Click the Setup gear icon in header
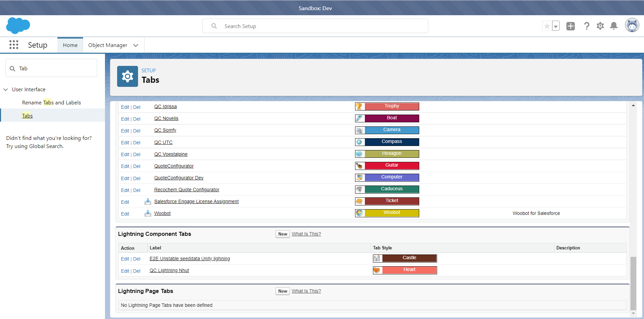 (x=600, y=26)
